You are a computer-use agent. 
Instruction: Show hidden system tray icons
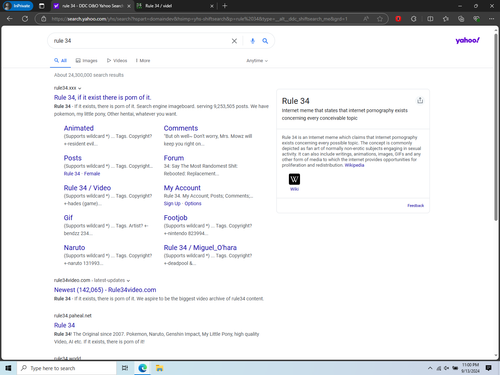(x=430, y=368)
